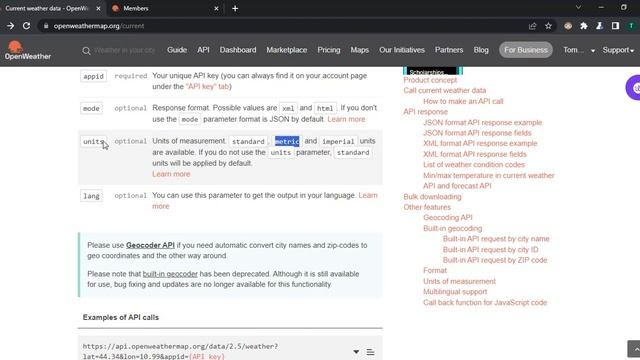The image size is (640, 360).
Task: Open the "API key" tab link
Action: pyautogui.click(x=207, y=87)
